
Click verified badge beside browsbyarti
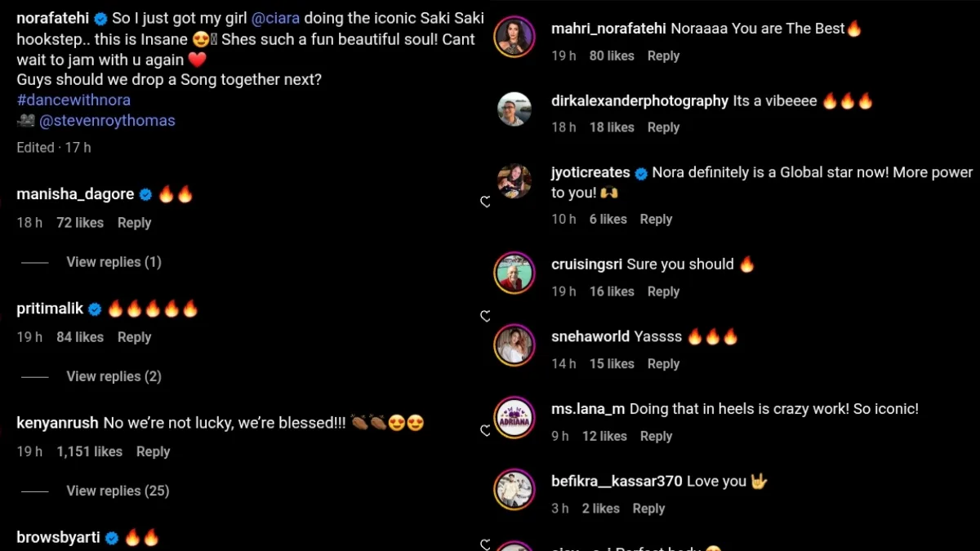(x=112, y=537)
